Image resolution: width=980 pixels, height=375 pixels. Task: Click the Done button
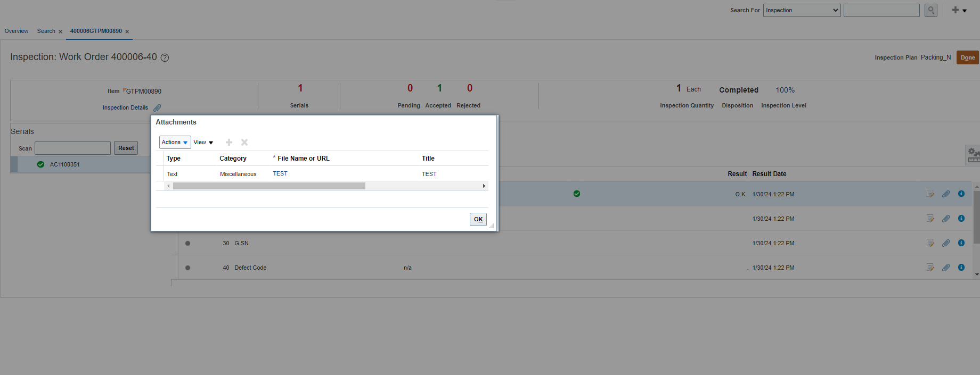pos(967,57)
